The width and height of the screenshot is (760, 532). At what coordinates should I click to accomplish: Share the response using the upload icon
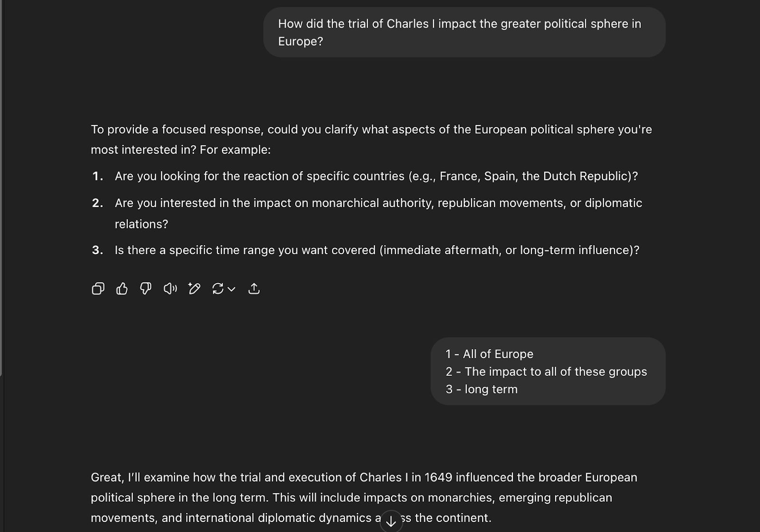pyautogui.click(x=254, y=288)
